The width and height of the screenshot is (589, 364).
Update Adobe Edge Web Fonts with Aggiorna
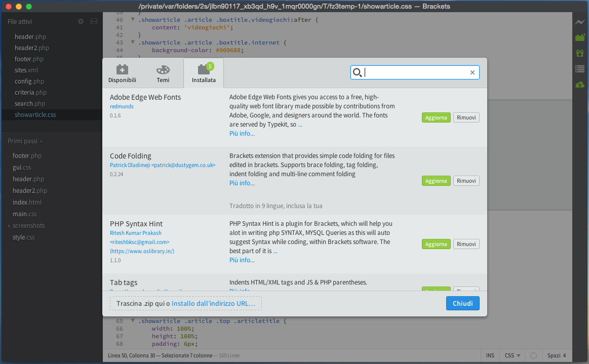click(x=436, y=117)
